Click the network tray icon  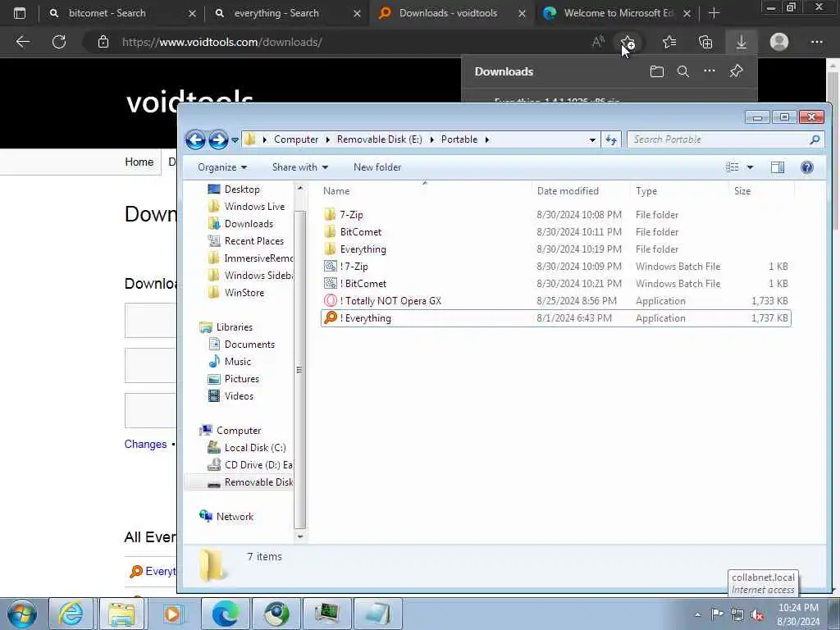[737, 614]
